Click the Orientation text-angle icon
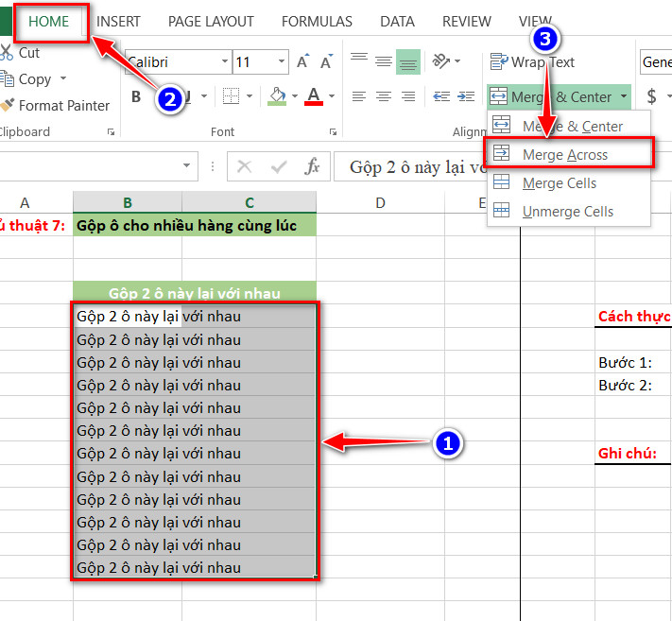The width and height of the screenshot is (672, 621). [x=441, y=61]
